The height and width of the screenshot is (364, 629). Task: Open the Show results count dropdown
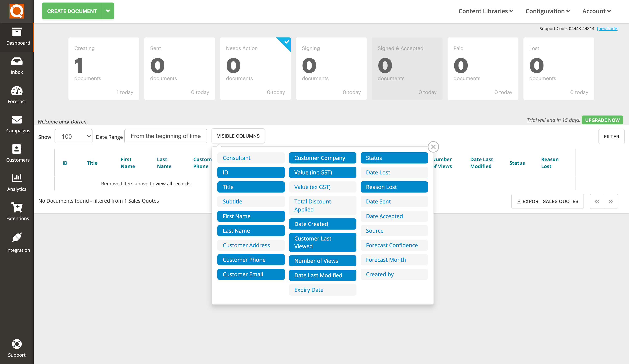(x=73, y=136)
